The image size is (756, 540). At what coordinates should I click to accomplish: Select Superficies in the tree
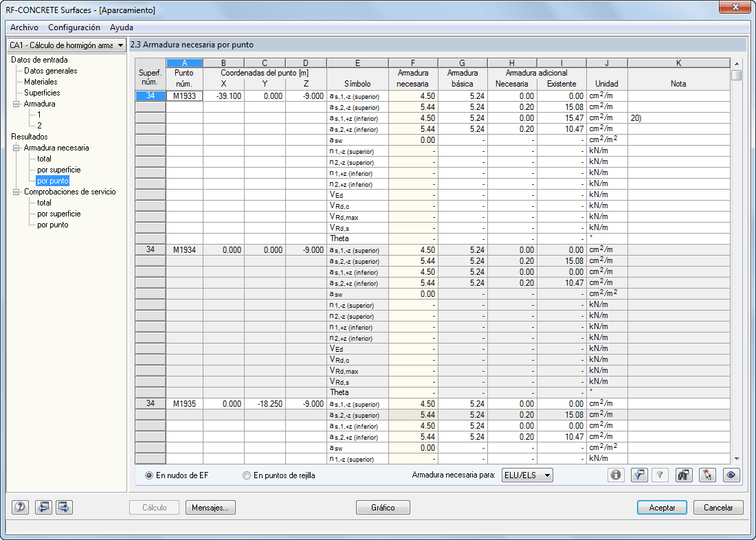click(x=42, y=93)
